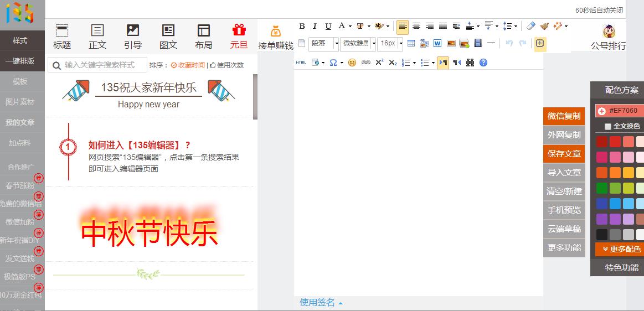Expand 更多配色 color options
This screenshot has width=644, height=311.
619,249
